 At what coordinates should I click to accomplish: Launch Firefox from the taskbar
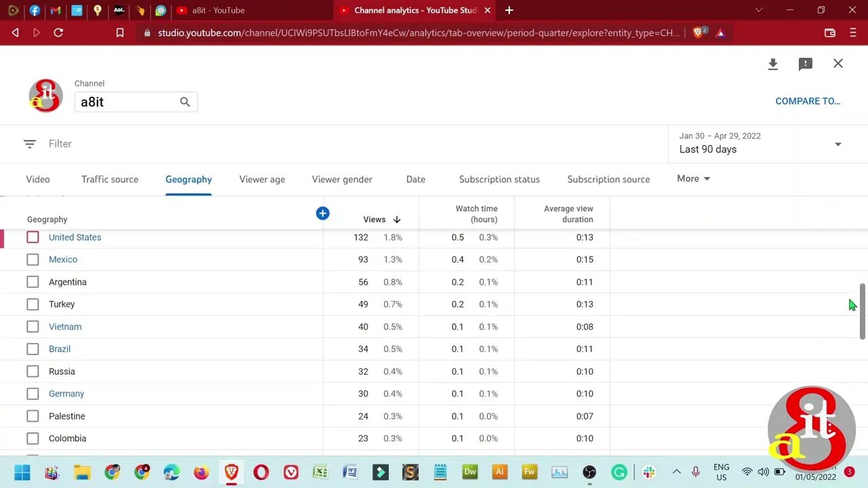(201, 472)
